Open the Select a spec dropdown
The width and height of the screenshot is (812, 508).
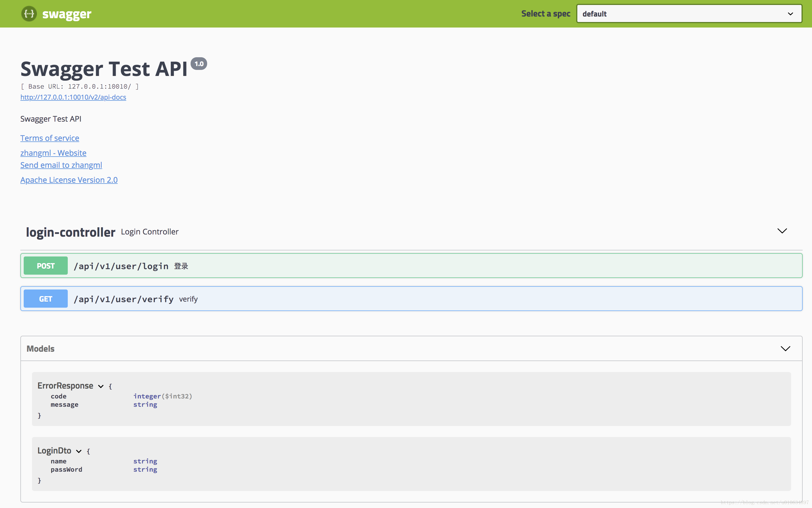pyautogui.click(x=689, y=14)
